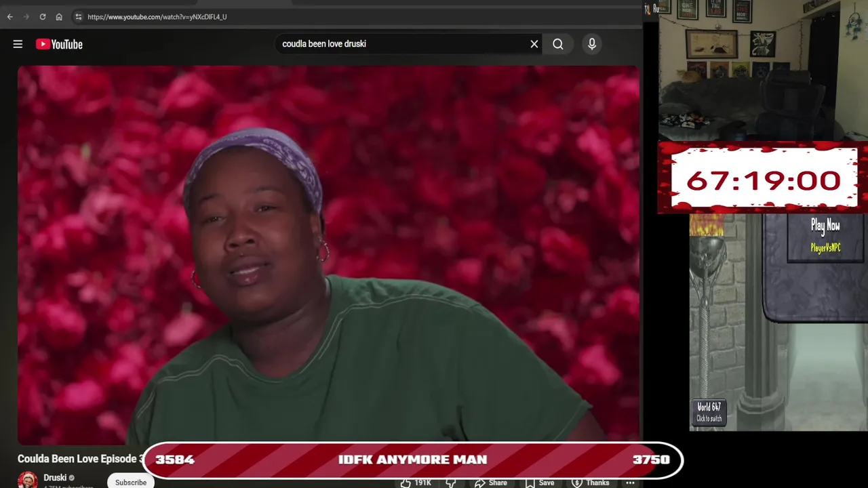Like the video with thumbs up
This screenshot has height=488, width=868.
416,483
